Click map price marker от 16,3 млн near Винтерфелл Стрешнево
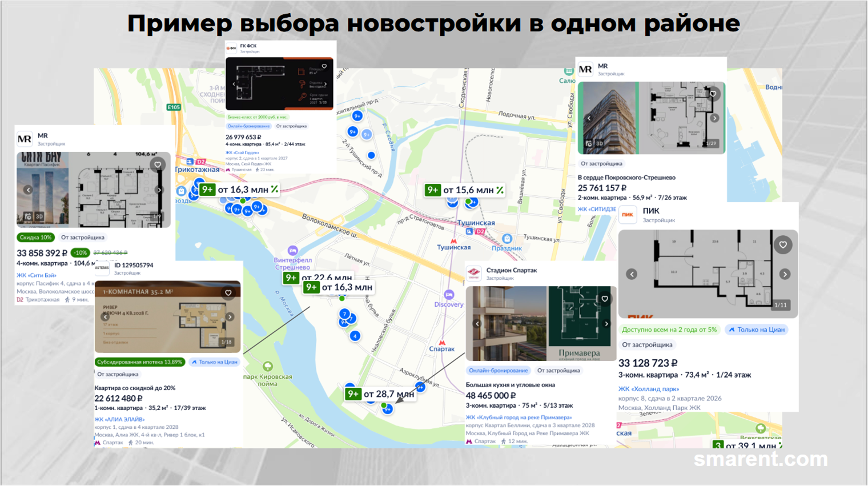The width and height of the screenshot is (868, 486). [339, 287]
